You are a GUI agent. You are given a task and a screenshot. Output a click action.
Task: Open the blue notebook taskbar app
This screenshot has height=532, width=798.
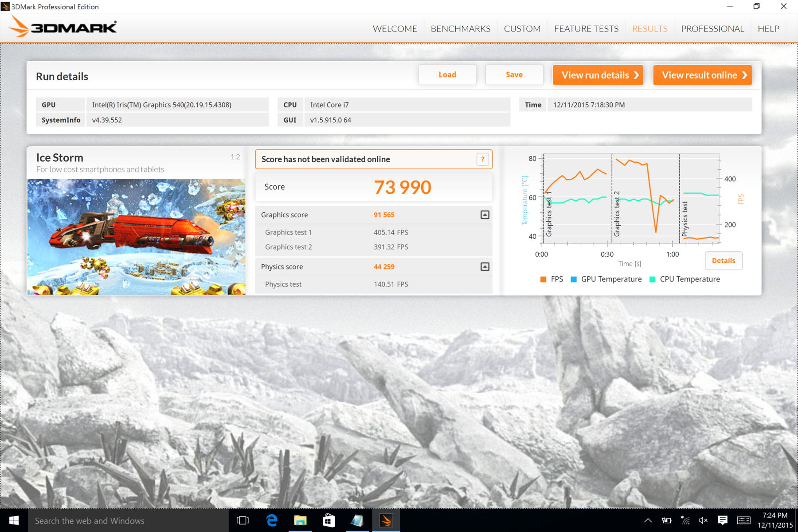tap(357, 520)
